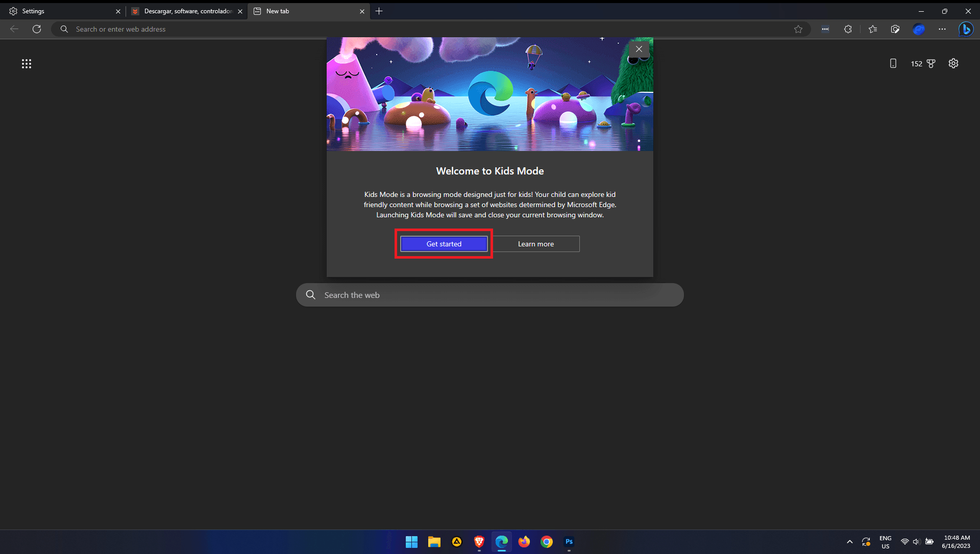Click the Edge logo in Kids Mode banner

coord(490,93)
